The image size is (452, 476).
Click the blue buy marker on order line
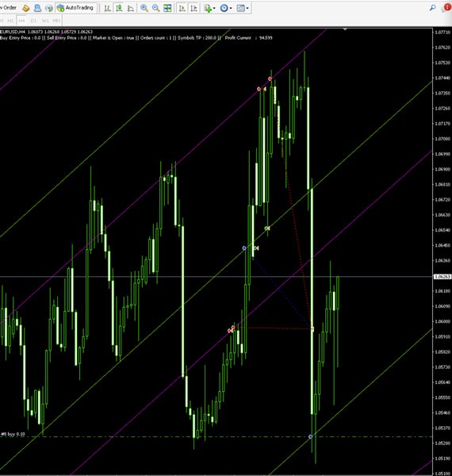[310, 436]
